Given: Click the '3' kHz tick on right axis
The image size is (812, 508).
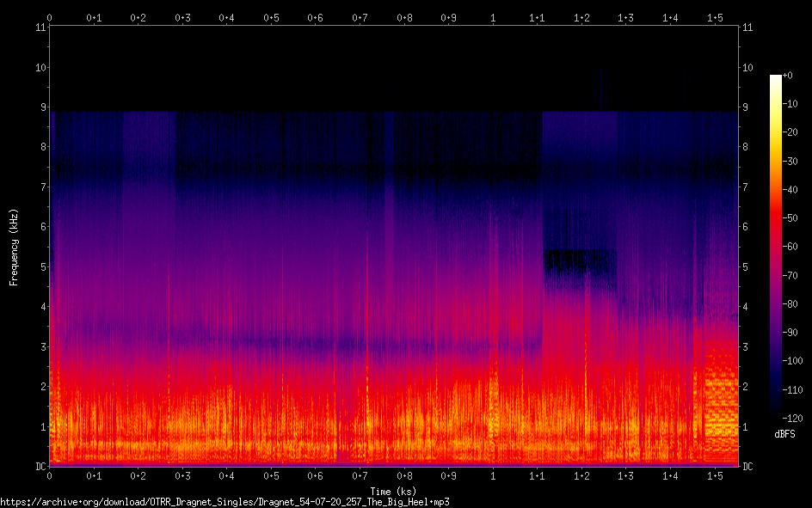Looking at the screenshot, I should (746, 346).
